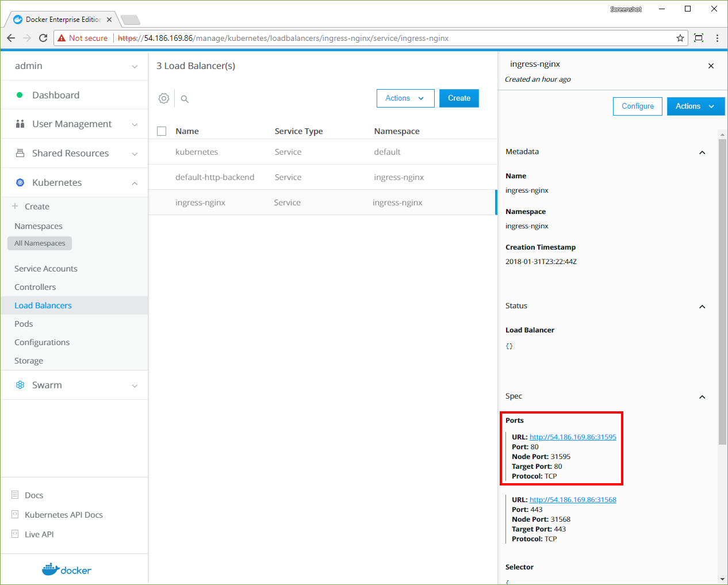
Task: Go back using browser back arrow
Action: pyautogui.click(x=11, y=38)
